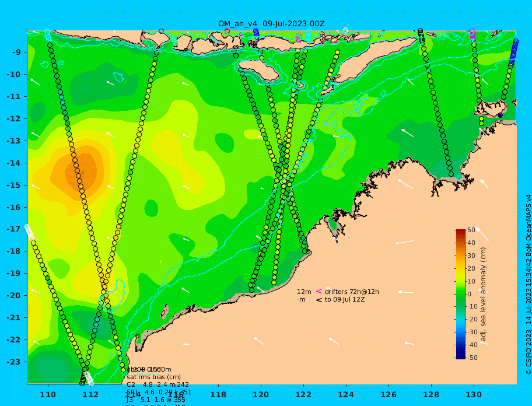Click the '12m' legend label
The height and width of the screenshot is (406, 532).
coord(304,292)
